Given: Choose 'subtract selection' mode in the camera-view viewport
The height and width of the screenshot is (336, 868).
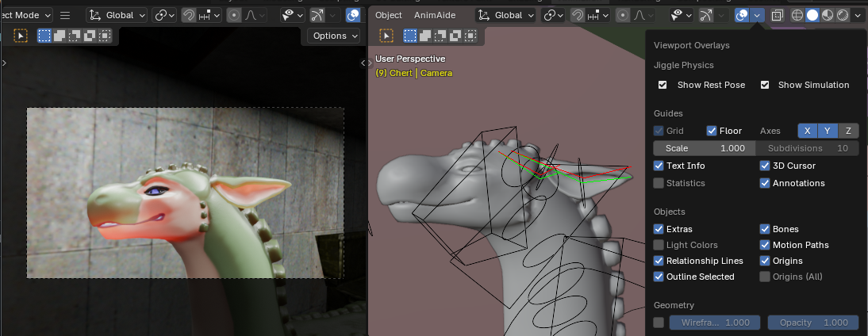Looking at the screenshot, I should pyautogui.click(x=74, y=36).
